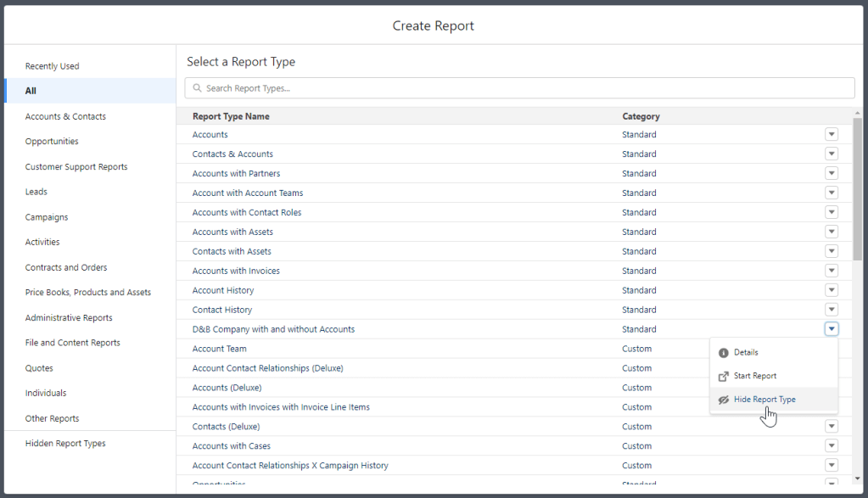Open row actions for Contact History
Viewport: 868px width, 498px height.
coord(832,311)
